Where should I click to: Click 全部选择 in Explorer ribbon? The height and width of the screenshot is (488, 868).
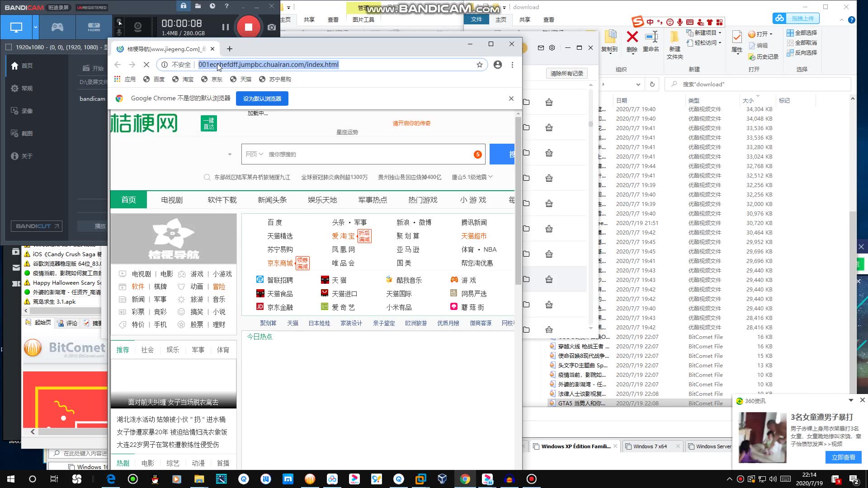tap(802, 33)
